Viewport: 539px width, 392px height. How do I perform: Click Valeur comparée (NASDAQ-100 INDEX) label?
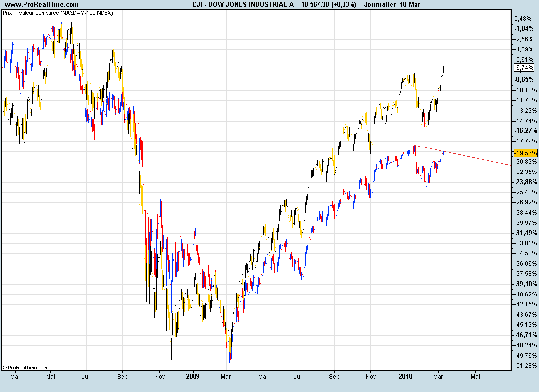click(66, 13)
